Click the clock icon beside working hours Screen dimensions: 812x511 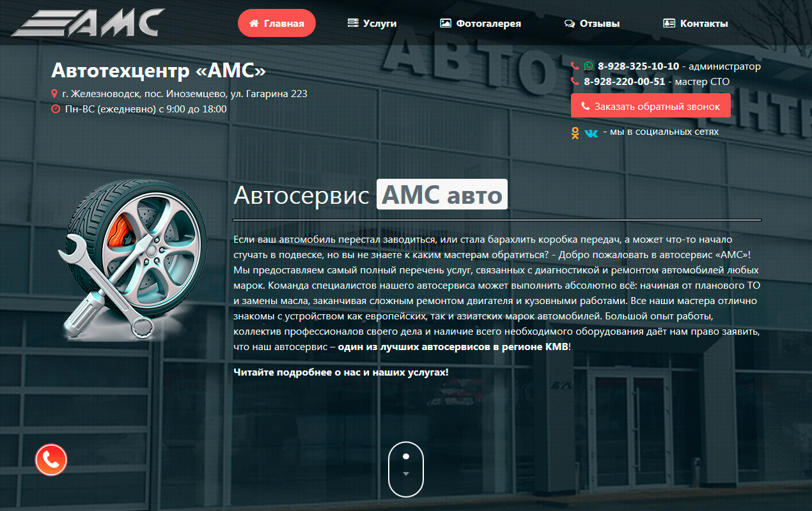coord(56,109)
